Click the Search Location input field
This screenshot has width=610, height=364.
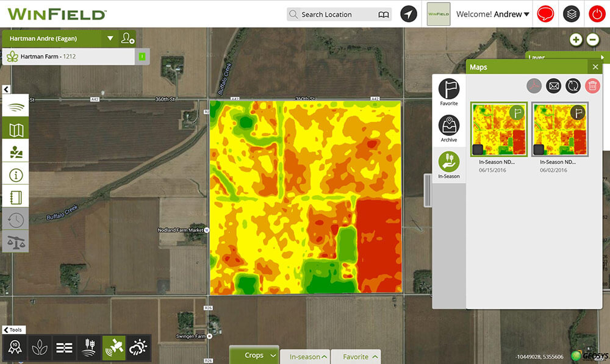point(335,14)
